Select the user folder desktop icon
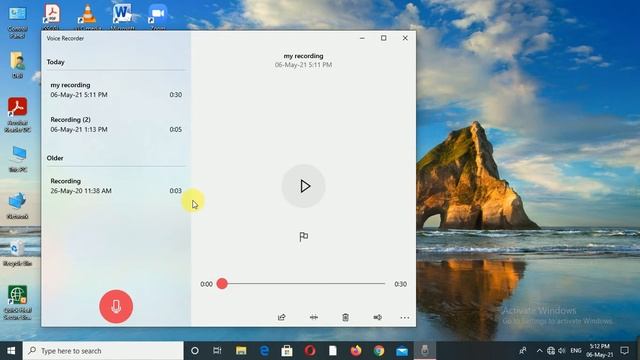 tap(18, 64)
